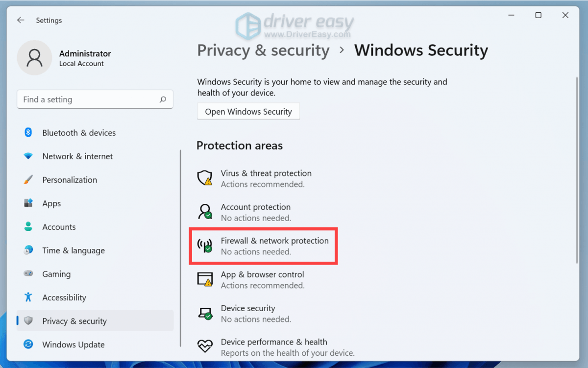Open Device security settings

(x=248, y=313)
